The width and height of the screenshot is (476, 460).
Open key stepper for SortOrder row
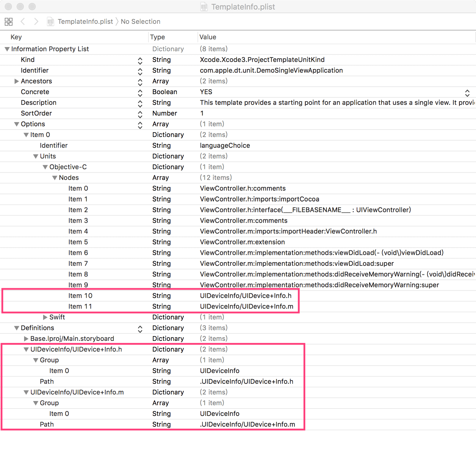click(140, 114)
